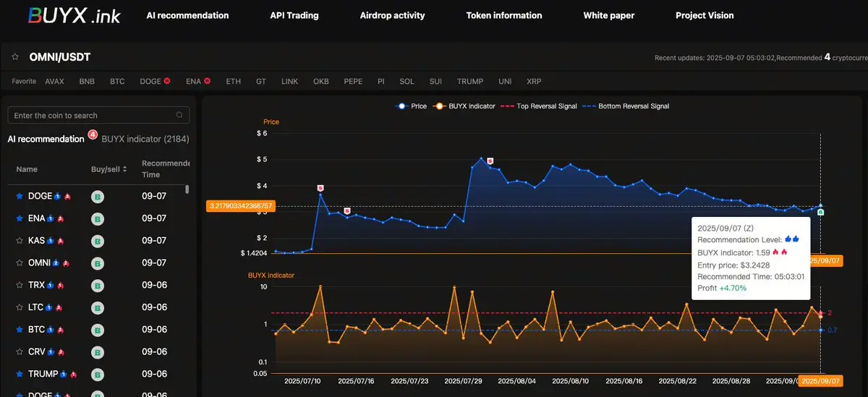
Task: Select ETH from favorites bar
Action: pos(233,82)
